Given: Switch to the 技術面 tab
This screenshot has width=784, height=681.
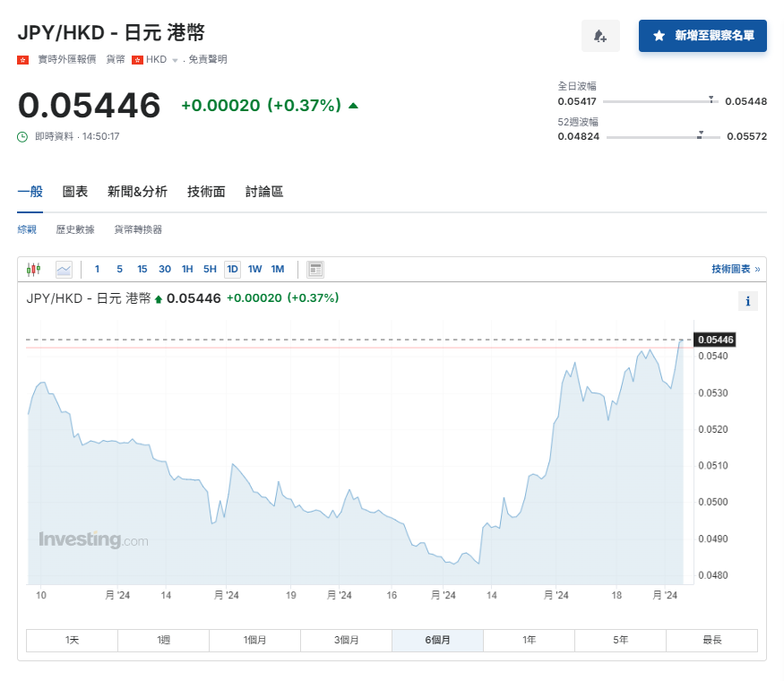Looking at the screenshot, I should tap(206, 191).
